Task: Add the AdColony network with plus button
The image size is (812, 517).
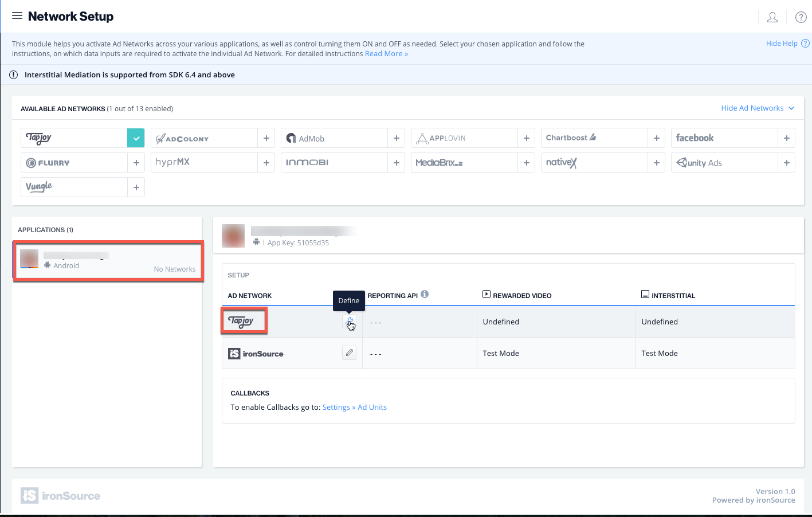Action: [x=266, y=138]
